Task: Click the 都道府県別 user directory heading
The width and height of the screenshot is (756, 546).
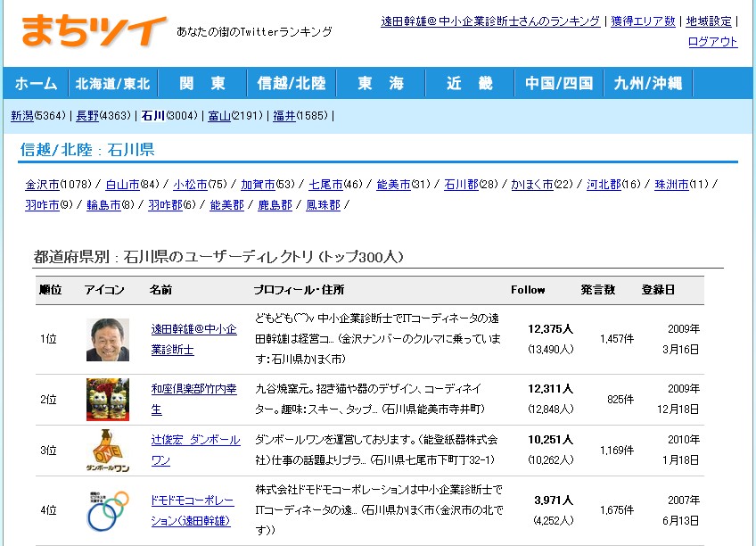Action: pos(218,257)
